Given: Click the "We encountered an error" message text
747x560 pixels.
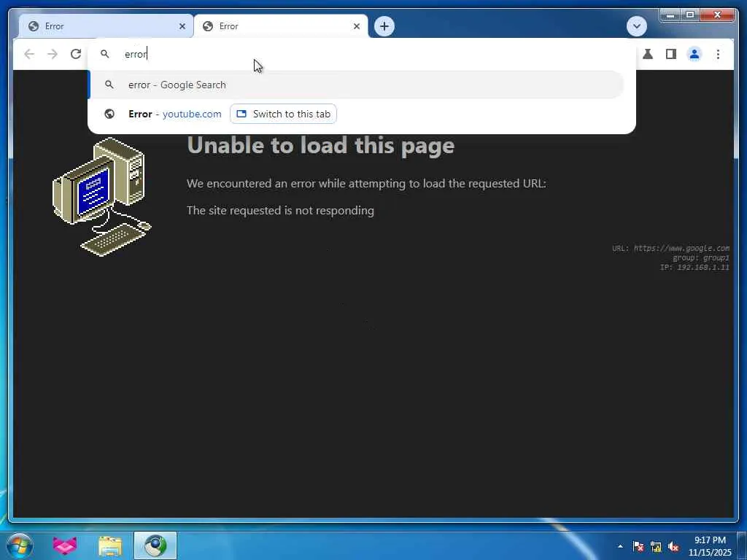Looking at the screenshot, I should (x=366, y=183).
